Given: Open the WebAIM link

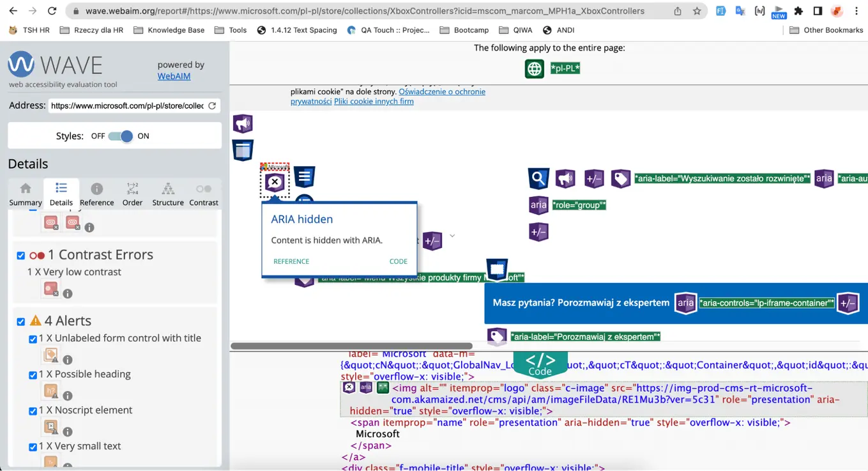Looking at the screenshot, I should [x=174, y=75].
